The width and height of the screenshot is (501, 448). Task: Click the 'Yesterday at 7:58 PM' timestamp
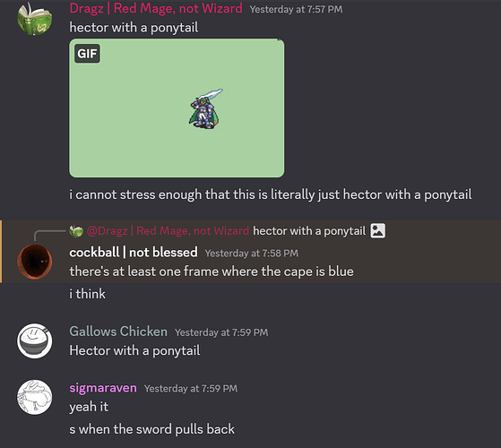[252, 254]
